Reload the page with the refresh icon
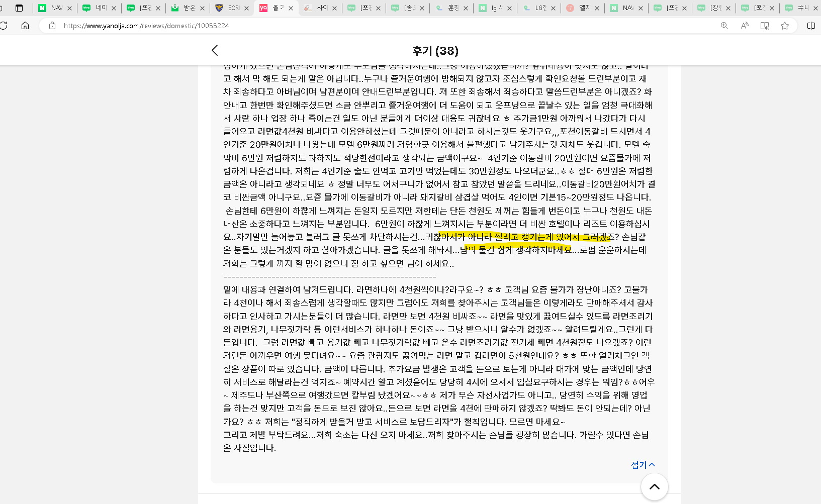The height and width of the screenshot is (504, 821). (4, 26)
